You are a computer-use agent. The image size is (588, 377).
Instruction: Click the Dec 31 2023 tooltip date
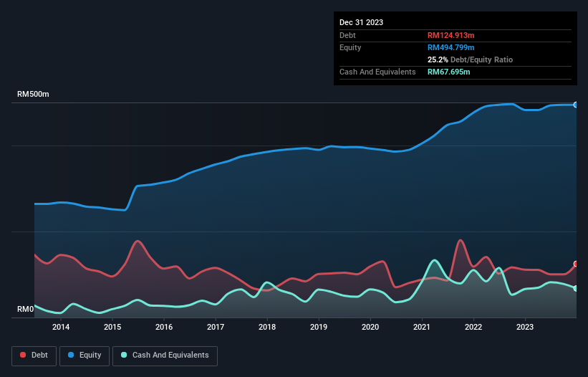(361, 22)
